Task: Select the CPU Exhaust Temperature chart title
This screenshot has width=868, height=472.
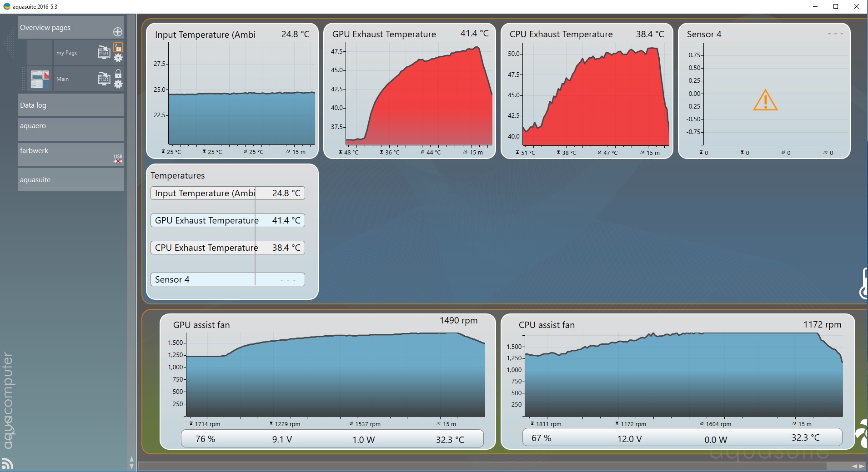Action: coord(561,34)
